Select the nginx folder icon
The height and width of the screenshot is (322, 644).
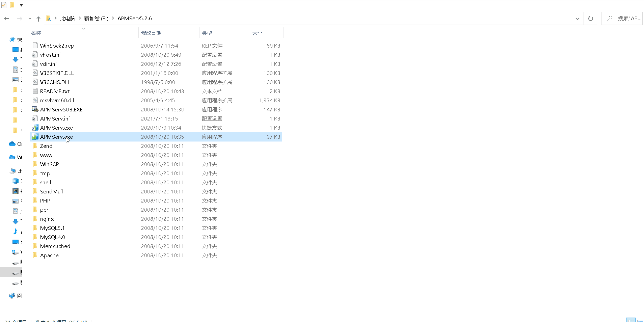35,218
